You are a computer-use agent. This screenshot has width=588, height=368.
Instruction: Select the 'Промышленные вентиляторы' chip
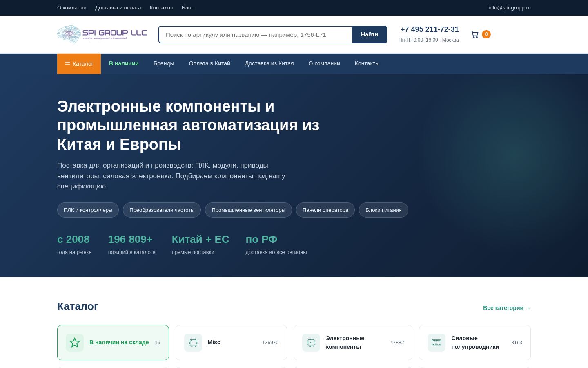pyautogui.click(x=248, y=210)
